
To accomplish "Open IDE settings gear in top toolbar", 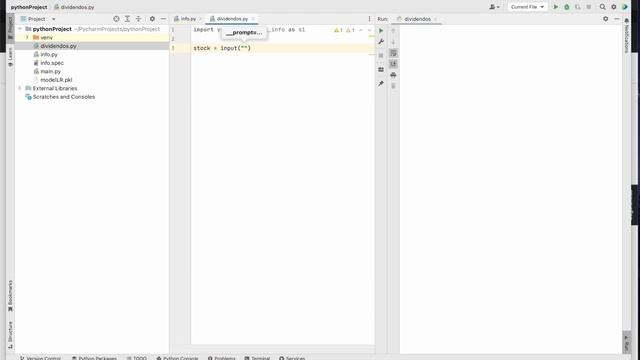I will (x=613, y=7).
